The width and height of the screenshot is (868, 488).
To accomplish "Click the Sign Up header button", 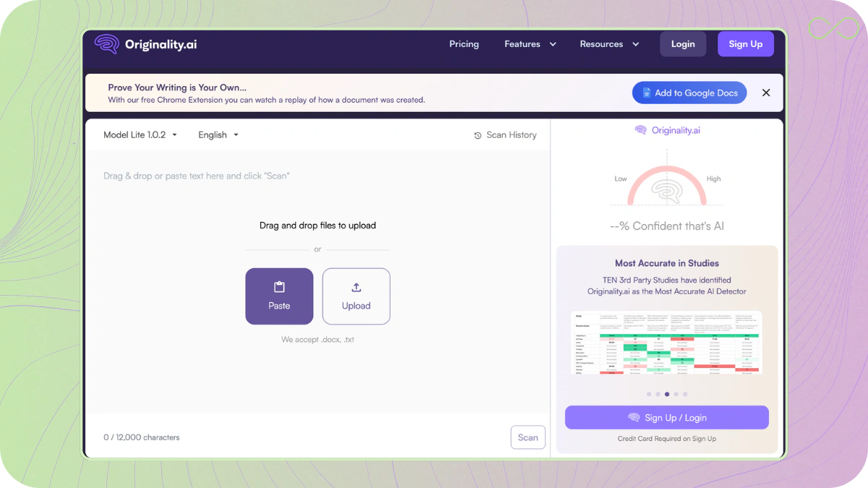I will coord(746,44).
